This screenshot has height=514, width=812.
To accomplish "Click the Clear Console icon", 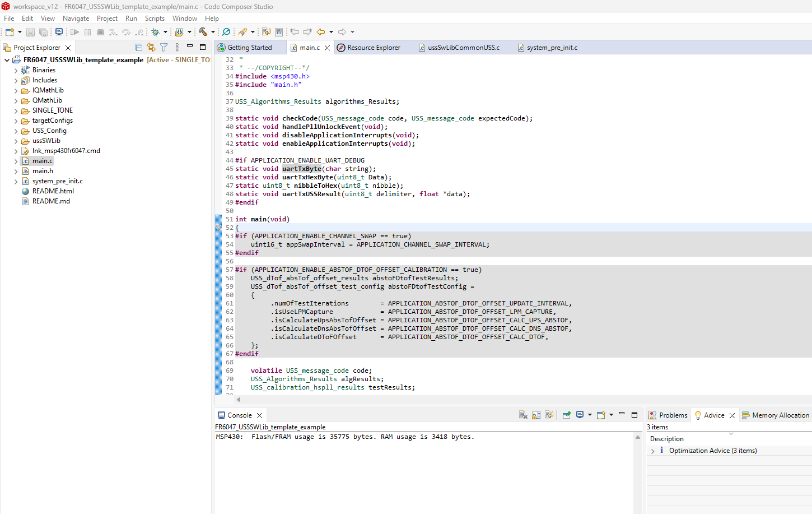I will [x=523, y=415].
